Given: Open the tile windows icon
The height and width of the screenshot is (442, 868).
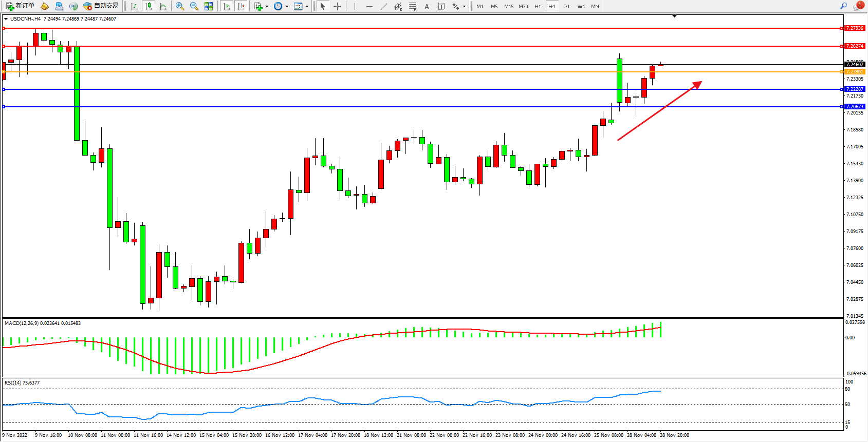Looking at the screenshot, I should point(209,6).
